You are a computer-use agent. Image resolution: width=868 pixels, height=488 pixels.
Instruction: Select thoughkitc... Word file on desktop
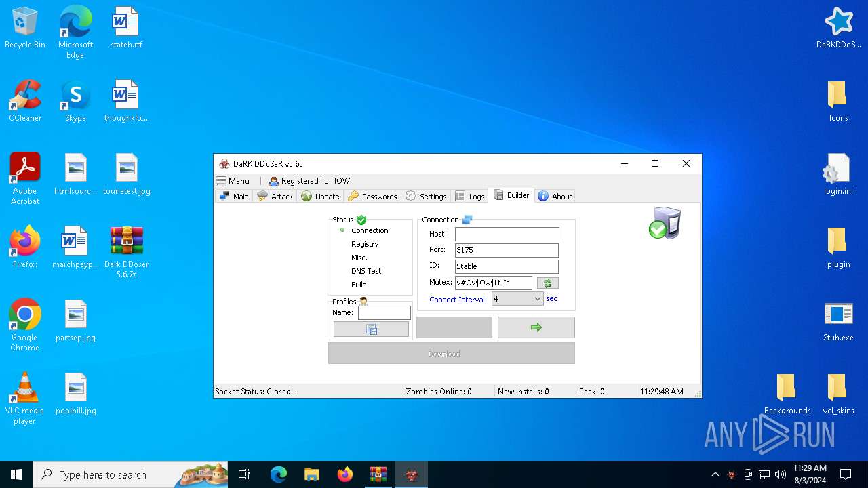pos(126,102)
